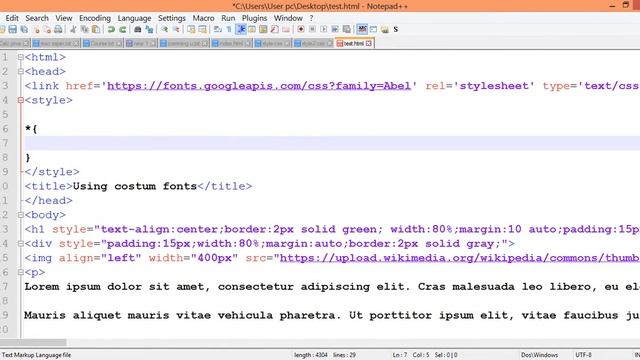Image resolution: width=640 pixels, height=360 pixels.
Task: Redo the edit via green arrow
Action: [122, 29]
